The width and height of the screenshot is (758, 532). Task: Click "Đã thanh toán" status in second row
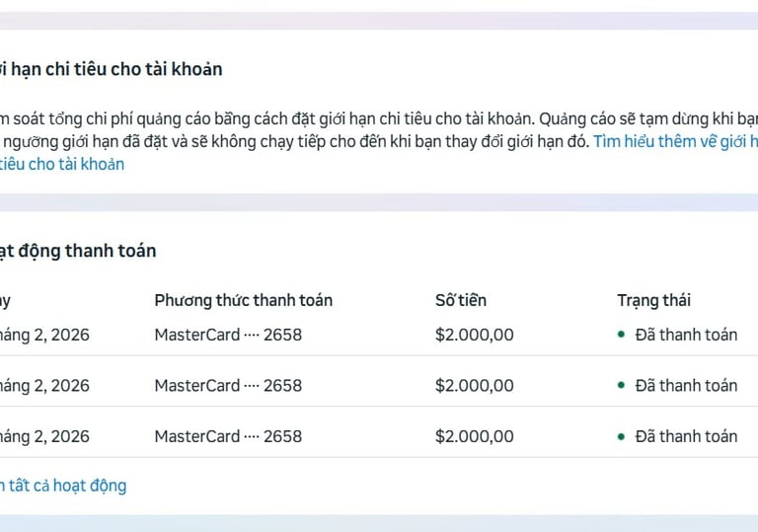click(686, 385)
